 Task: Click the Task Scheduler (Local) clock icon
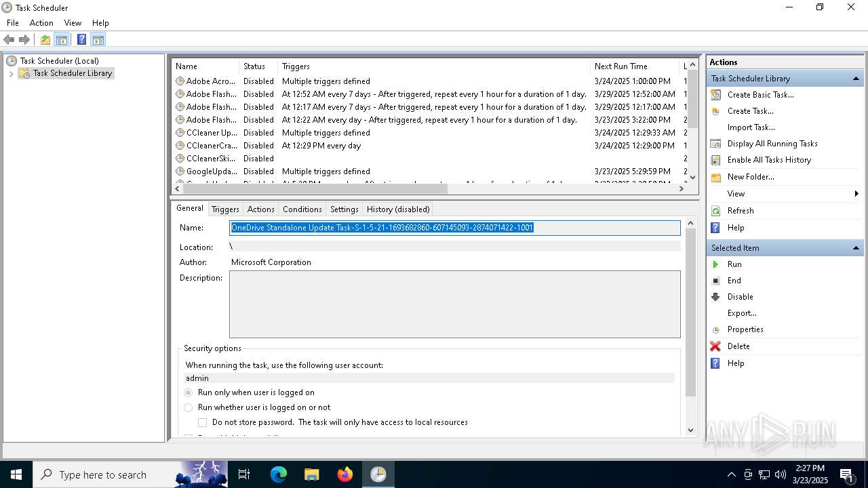tap(12, 61)
